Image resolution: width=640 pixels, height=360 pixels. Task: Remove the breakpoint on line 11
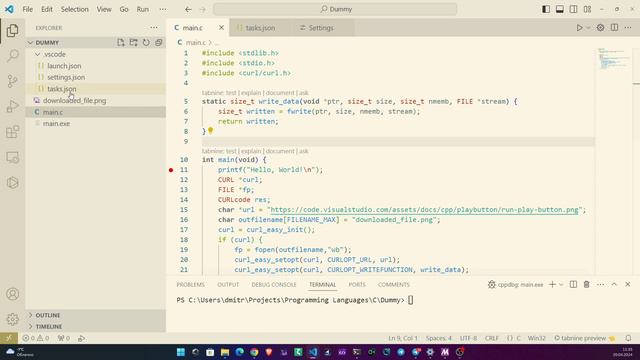coord(171,170)
